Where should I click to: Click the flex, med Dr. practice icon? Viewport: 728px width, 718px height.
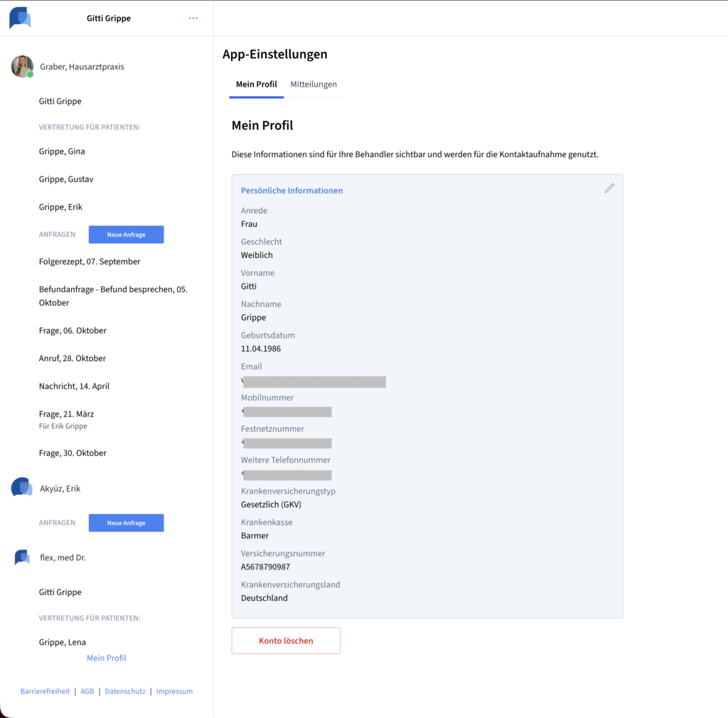click(x=22, y=557)
